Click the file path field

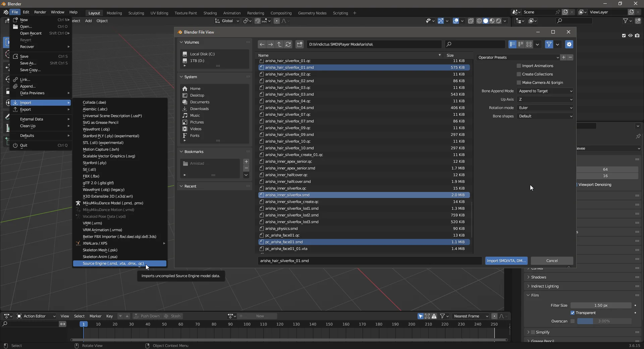pyautogui.click(x=374, y=44)
